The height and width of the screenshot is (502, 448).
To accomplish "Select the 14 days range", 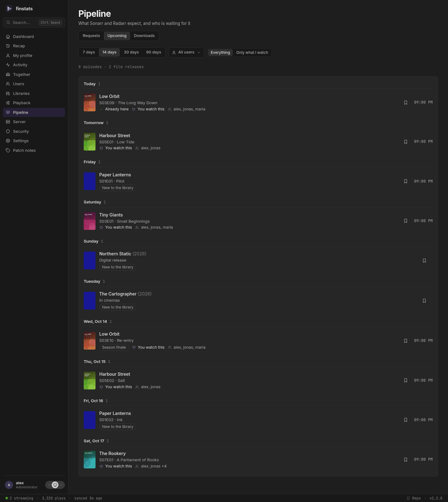I will (x=110, y=52).
